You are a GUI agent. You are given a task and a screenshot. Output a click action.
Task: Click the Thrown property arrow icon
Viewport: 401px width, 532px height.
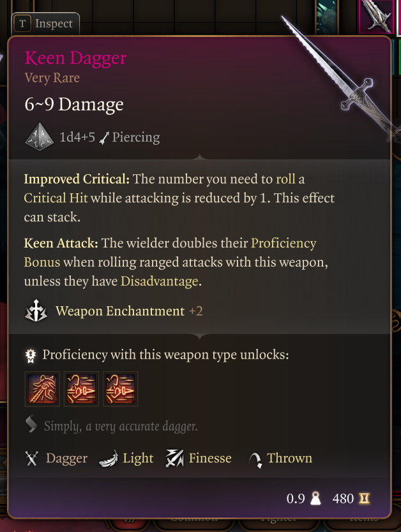tap(255, 460)
